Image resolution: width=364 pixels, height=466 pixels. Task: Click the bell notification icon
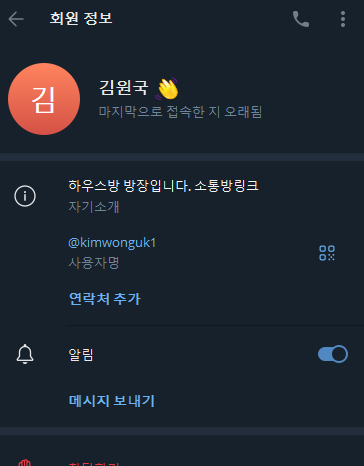coord(25,354)
